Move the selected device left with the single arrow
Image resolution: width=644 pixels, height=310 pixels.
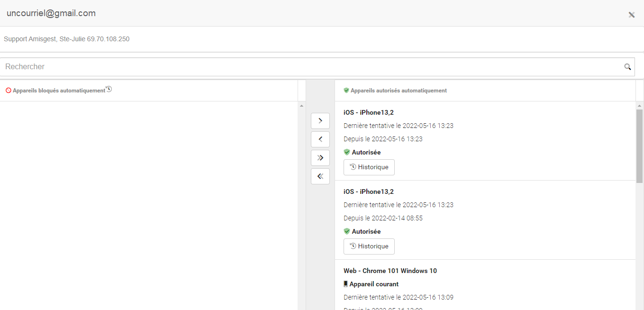pos(320,139)
